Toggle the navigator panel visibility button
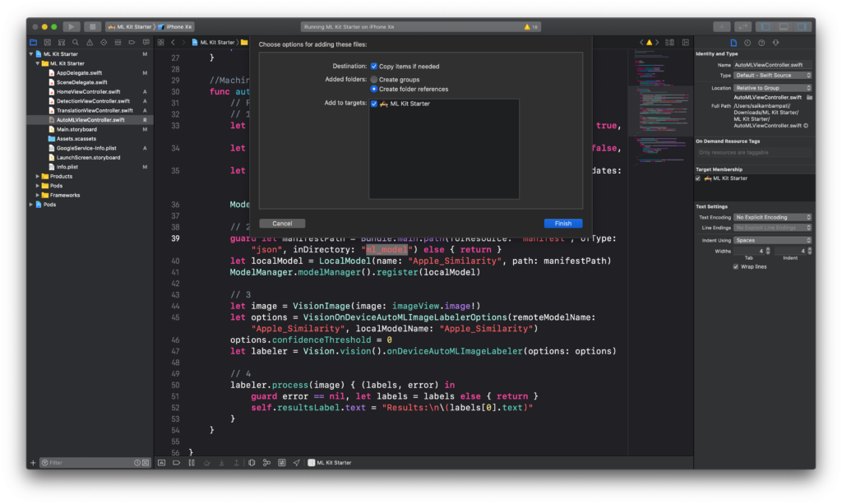The width and height of the screenshot is (842, 504). coord(766,27)
